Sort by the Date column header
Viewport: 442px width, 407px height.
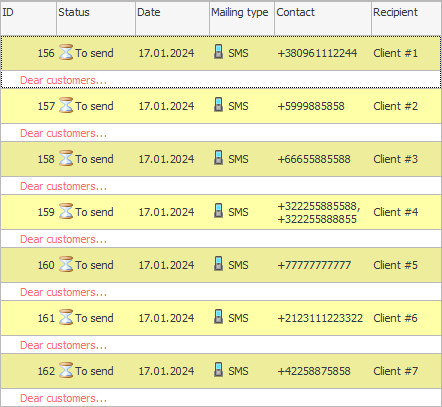[172, 18]
